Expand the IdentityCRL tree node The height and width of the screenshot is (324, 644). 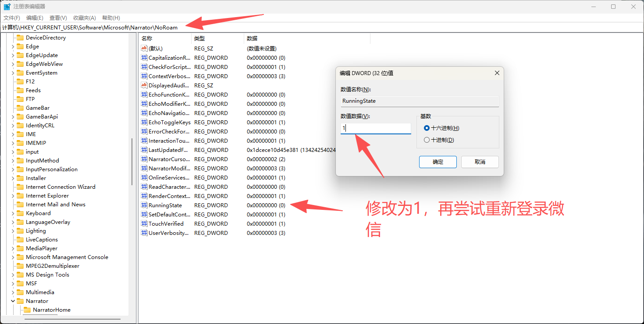(13, 125)
